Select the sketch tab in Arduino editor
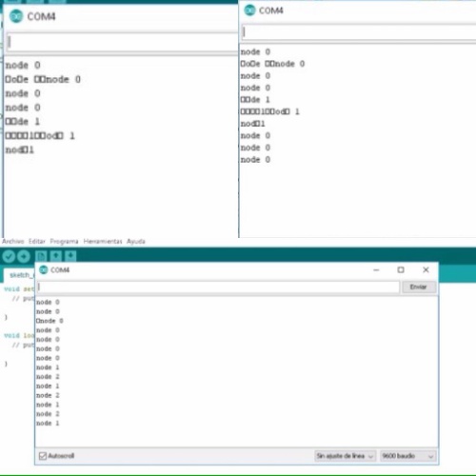This screenshot has height=476, width=476. 20,275
